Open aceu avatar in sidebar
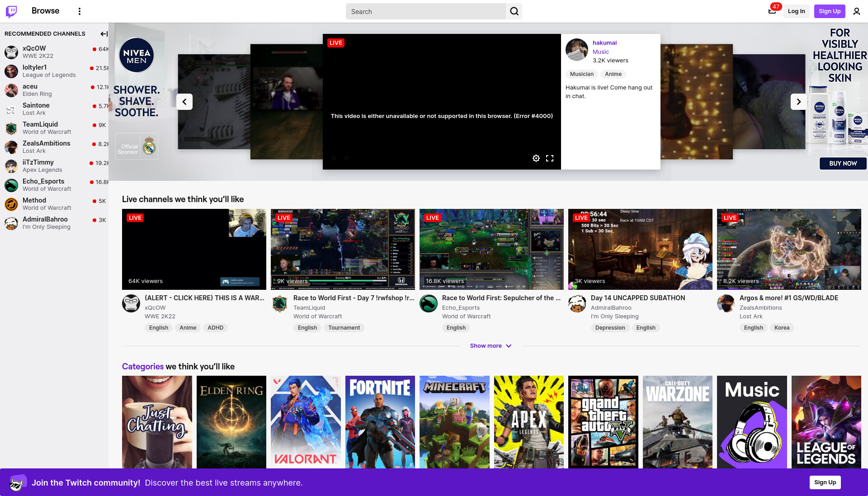 pyautogui.click(x=11, y=90)
